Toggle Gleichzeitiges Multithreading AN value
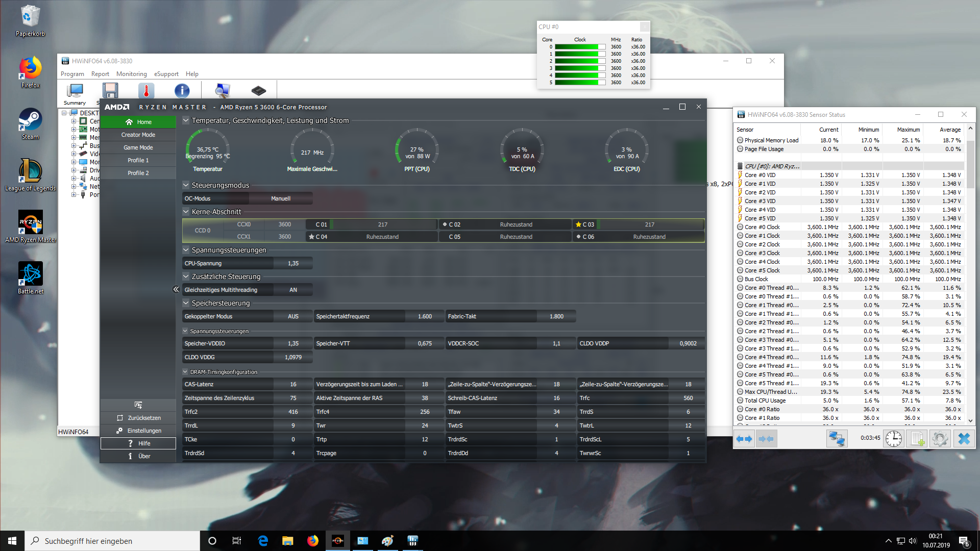The width and height of the screenshot is (980, 551). pos(293,290)
